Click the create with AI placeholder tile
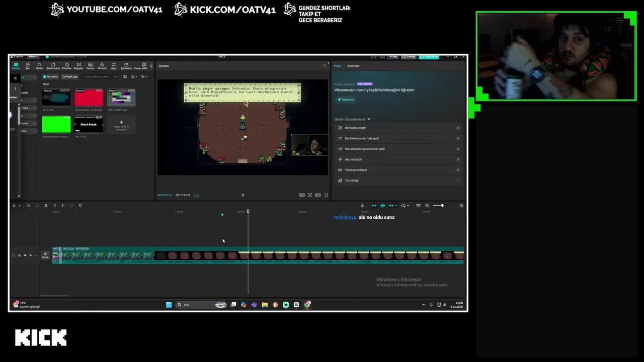This screenshot has width=644, height=362. tap(121, 124)
